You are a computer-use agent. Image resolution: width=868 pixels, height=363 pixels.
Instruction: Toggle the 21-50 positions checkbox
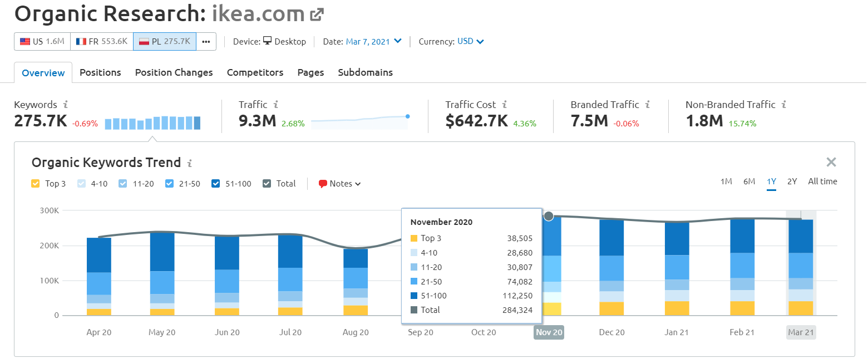click(170, 184)
